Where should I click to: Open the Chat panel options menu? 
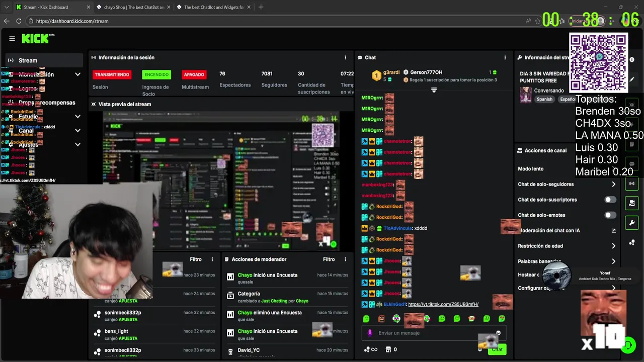[505, 57]
